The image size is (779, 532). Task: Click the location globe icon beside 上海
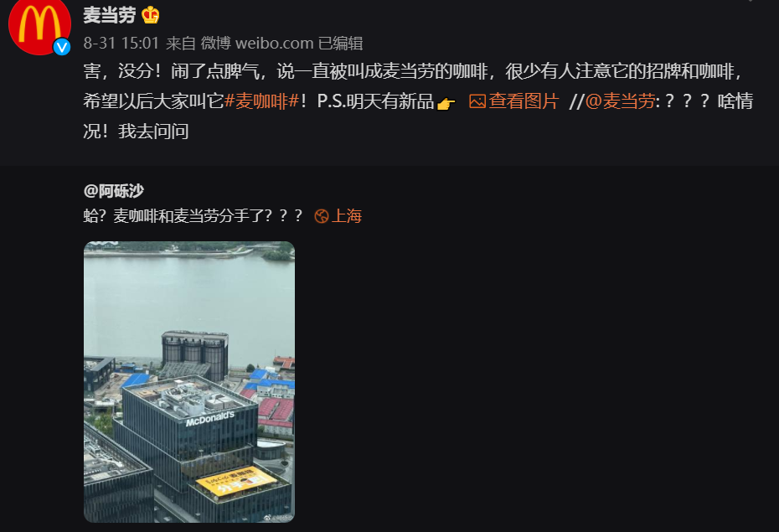point(322,216)
